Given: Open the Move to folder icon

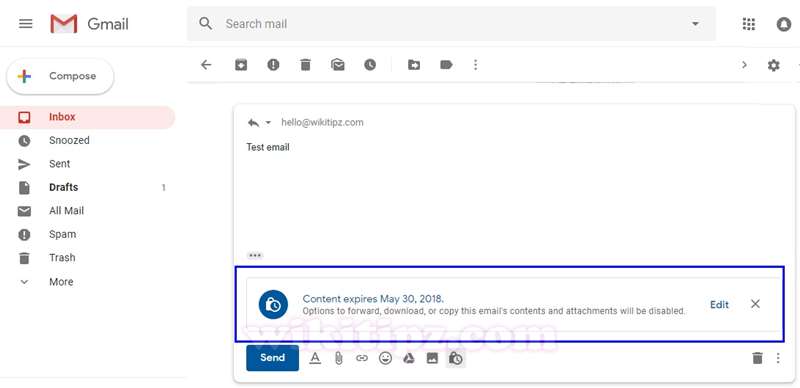Looking at the screenshot, I should (414, 65).
